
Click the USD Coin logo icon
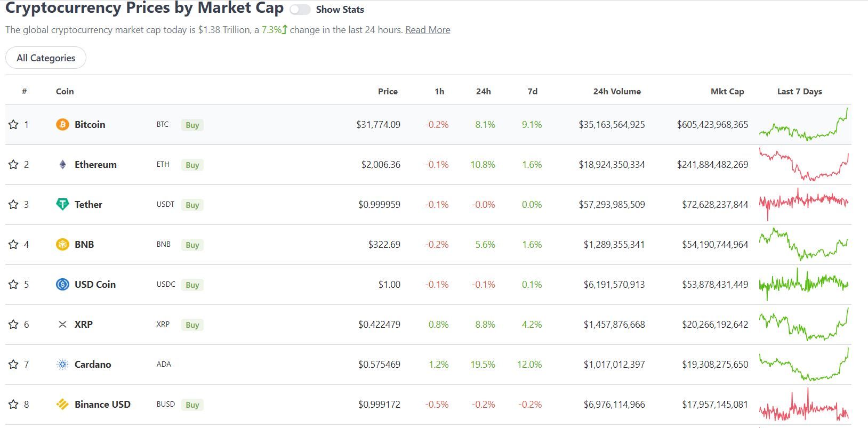[x=62, y=285]
